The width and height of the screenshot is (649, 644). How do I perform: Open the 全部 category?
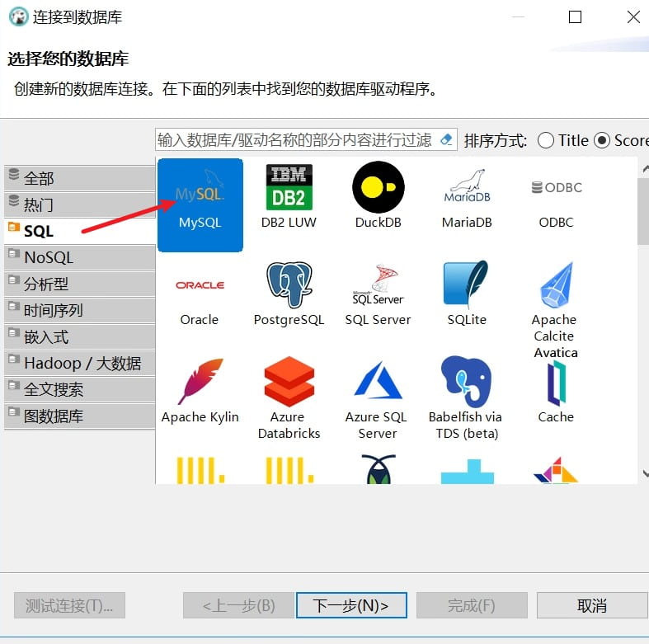pos(80,178)
